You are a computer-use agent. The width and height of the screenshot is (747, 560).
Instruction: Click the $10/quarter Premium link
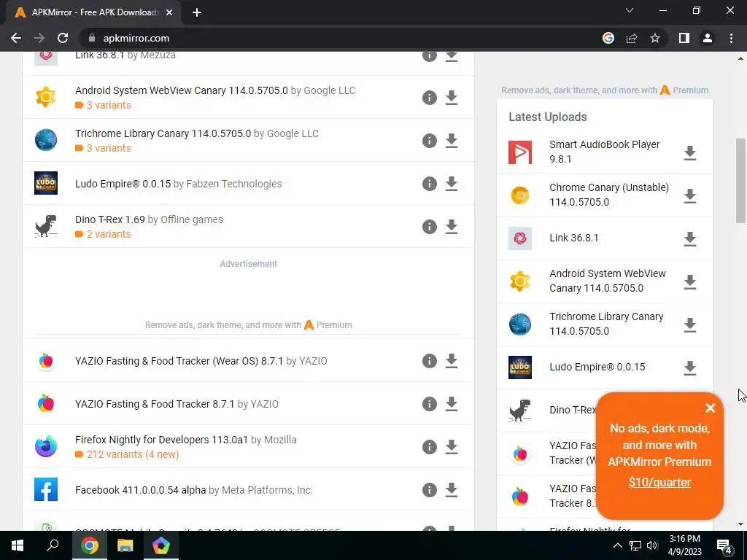point(659,483)
